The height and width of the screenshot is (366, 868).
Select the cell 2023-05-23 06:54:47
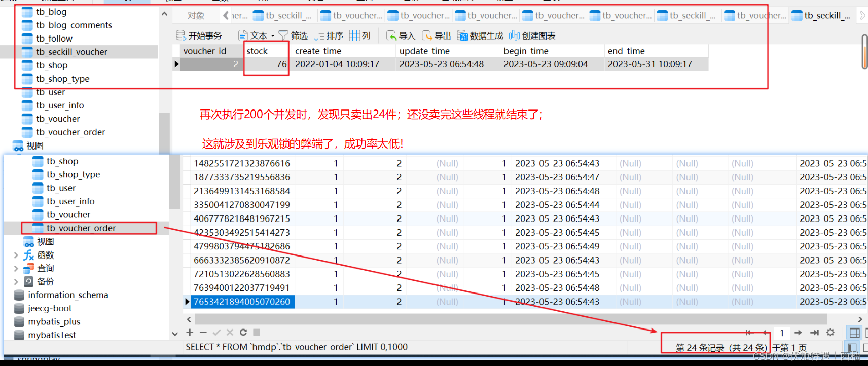[557, 177]
